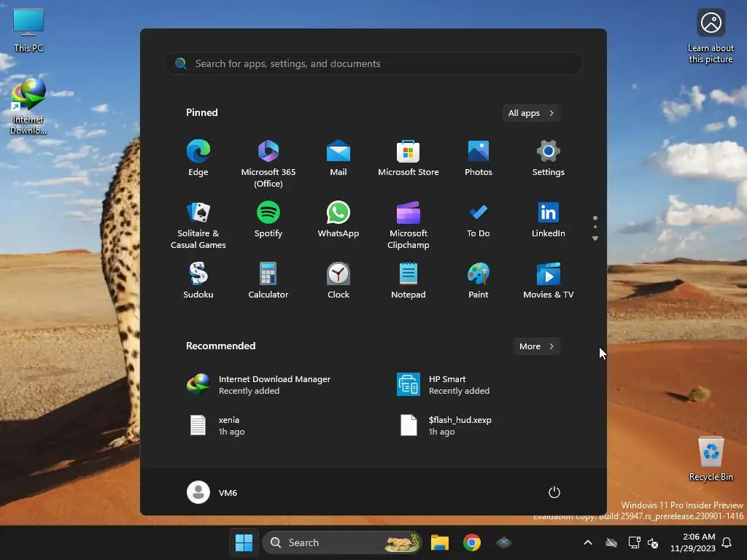Show More recommended items
Screen dimensions: 747x560
tap(536, 346)
